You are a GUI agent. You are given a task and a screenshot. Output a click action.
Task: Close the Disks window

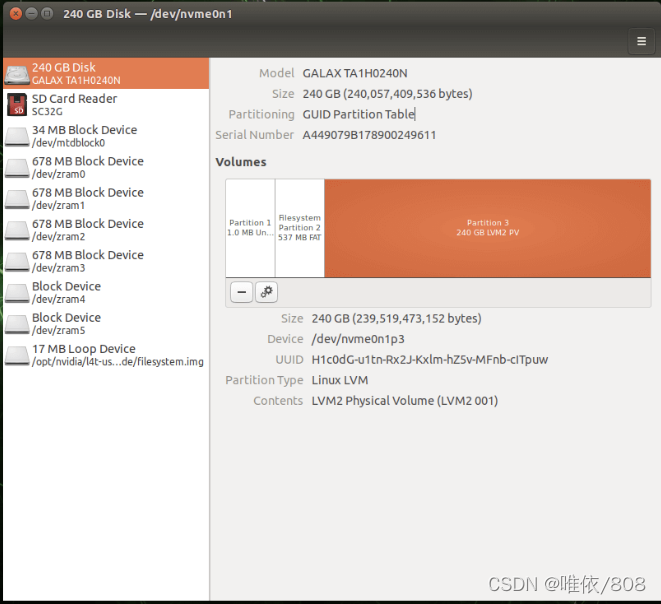pos(16,13)
